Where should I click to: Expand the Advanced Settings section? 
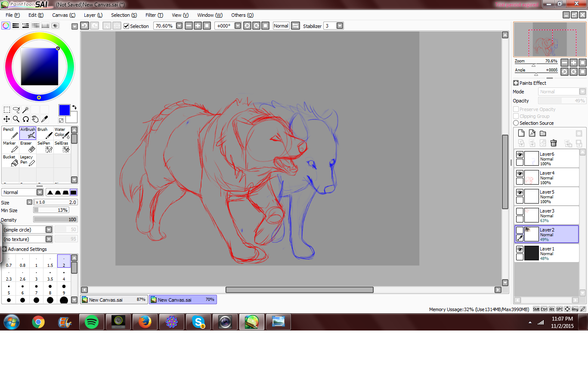click(x=4, y=249)
